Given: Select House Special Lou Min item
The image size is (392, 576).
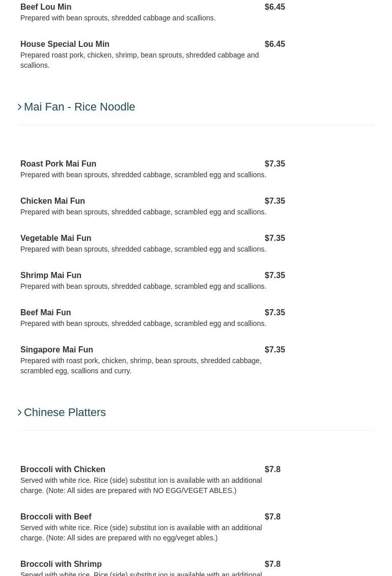Looking at the screenshot, I should [x=65, y=44].
